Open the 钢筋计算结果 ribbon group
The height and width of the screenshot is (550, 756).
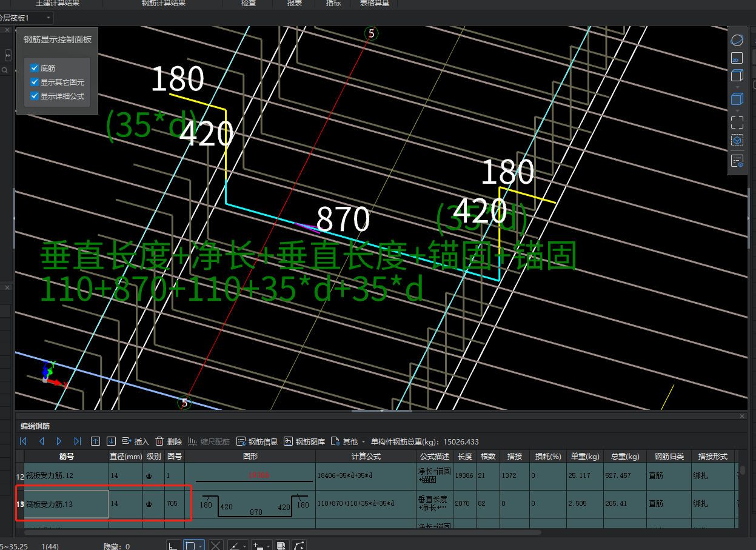164,4
